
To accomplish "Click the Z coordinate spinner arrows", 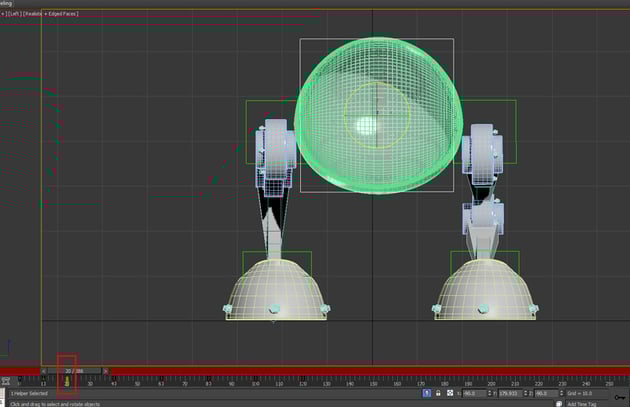I will (562, 394).
